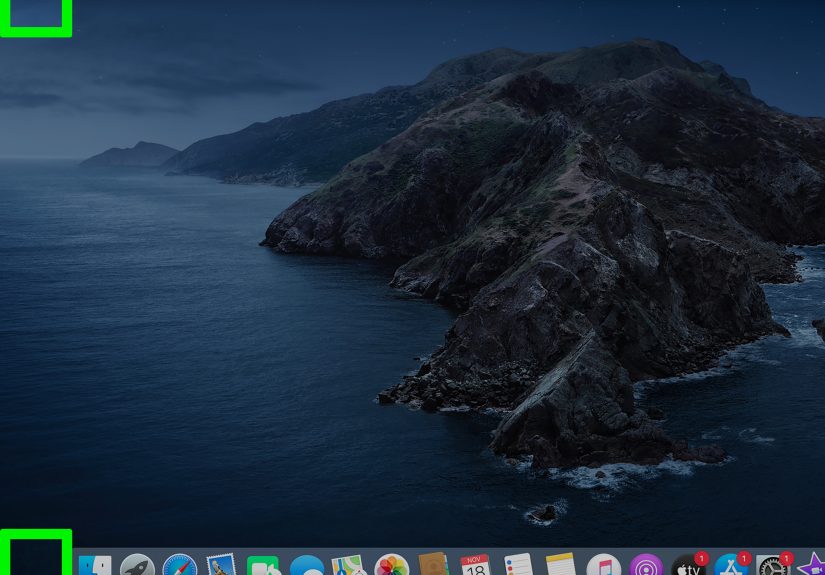825x575 pixels.
Task: Open Launchpad rocket icon in Dock
Action: 137,565
